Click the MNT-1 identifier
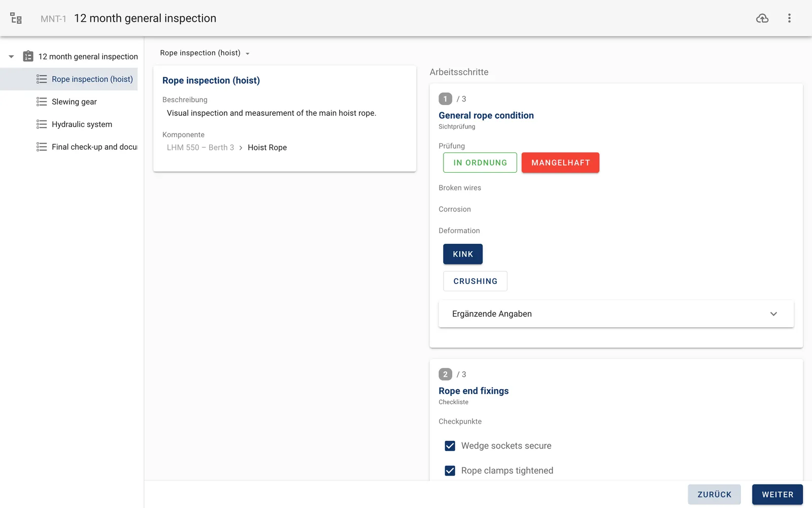 point(53,19)
